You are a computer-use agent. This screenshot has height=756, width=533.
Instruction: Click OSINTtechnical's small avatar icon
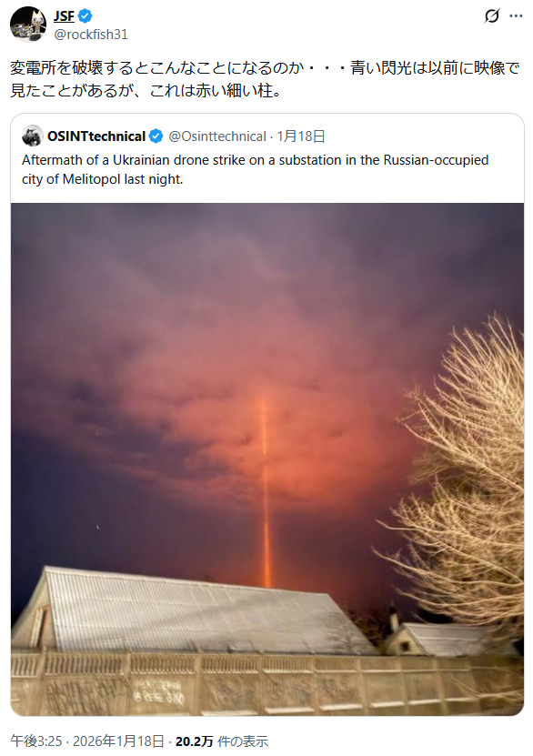pyautogui.click(x=32, y=136)
